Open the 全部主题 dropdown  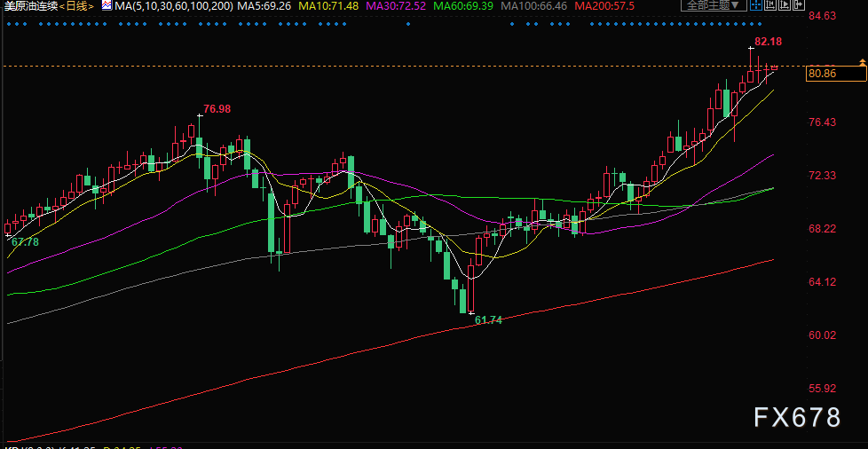[x=714, y=5]
